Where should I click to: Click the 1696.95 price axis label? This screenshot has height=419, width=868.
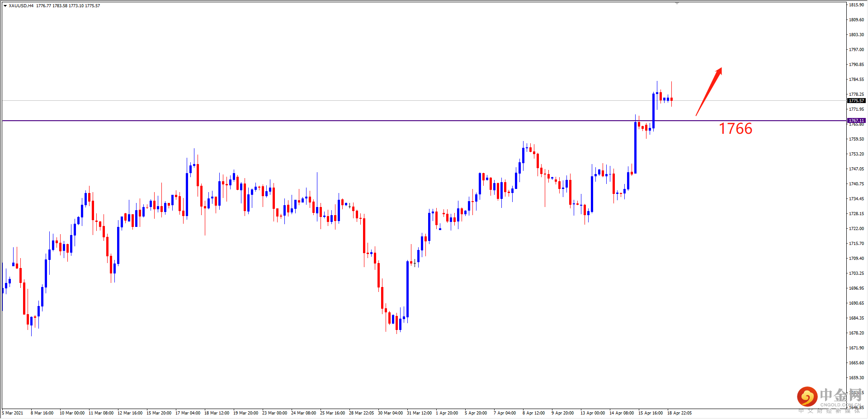click(x=856, y=288)
